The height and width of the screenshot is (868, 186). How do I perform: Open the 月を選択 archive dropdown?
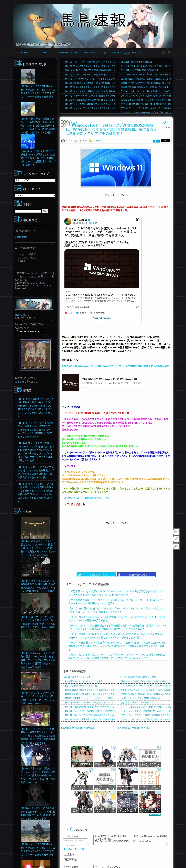click(x=35, y=195)
